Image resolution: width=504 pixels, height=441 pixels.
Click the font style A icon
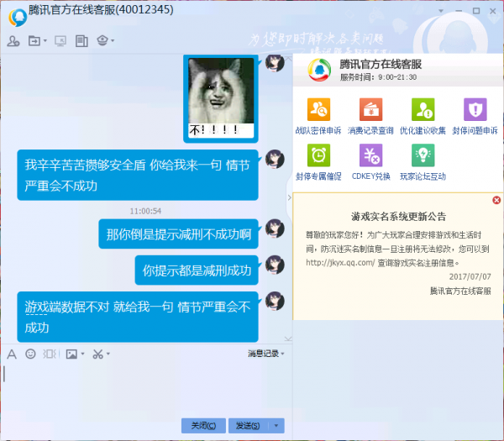pyautogui.click(x=12, y=354)
